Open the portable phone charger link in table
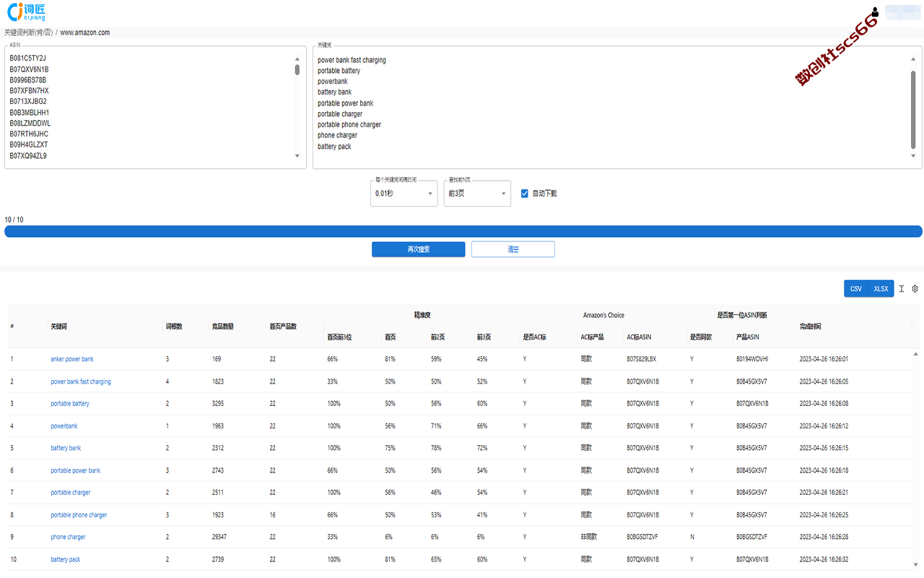 click(79, 515)
